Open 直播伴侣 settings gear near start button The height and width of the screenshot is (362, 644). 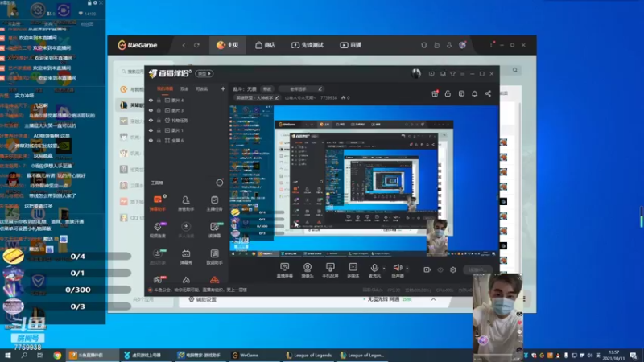(453, 269)
